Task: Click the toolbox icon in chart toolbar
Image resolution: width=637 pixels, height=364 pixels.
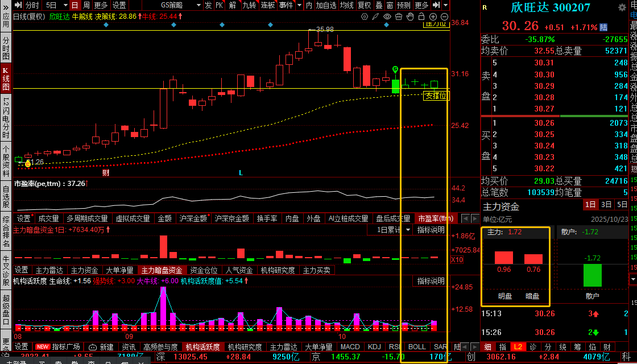Action: click(399, 16)
